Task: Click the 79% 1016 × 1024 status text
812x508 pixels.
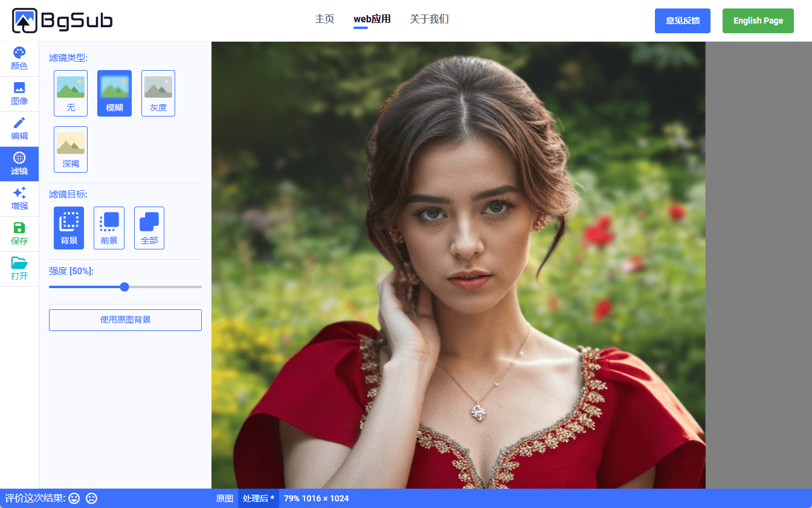Action: coord(317,498)
